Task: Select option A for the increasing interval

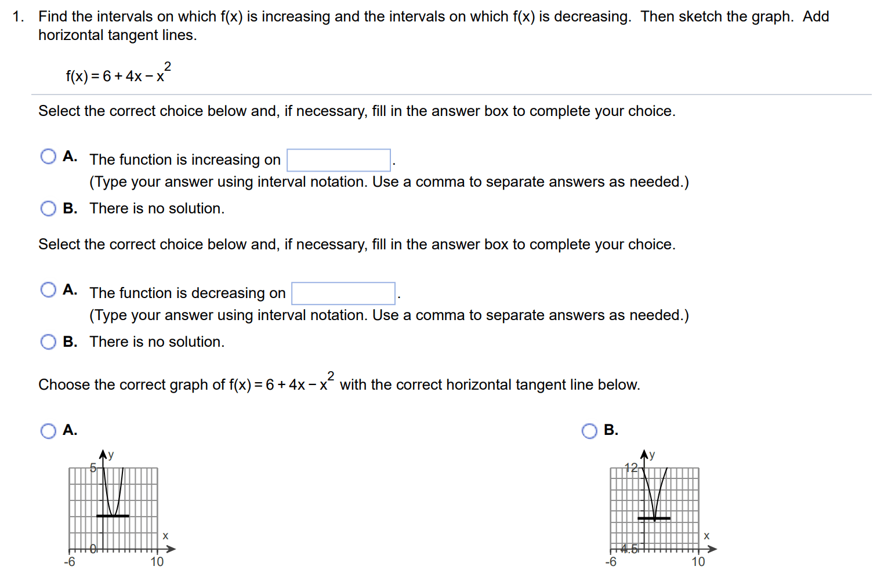Action: (x=48, y=157)
